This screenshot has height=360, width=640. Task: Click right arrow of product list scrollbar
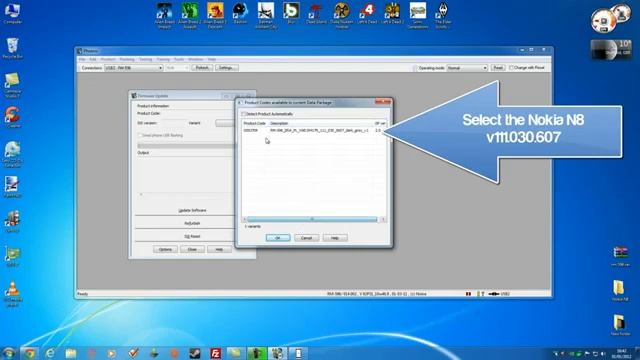coord(383,220)
